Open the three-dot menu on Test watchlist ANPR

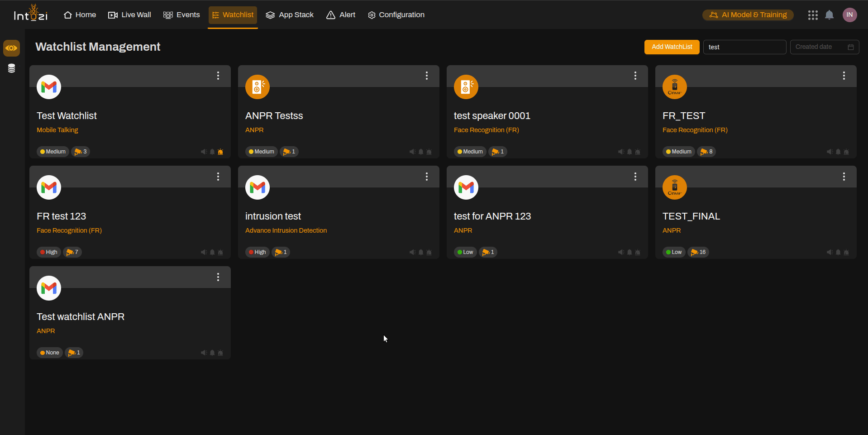point(218,277)
